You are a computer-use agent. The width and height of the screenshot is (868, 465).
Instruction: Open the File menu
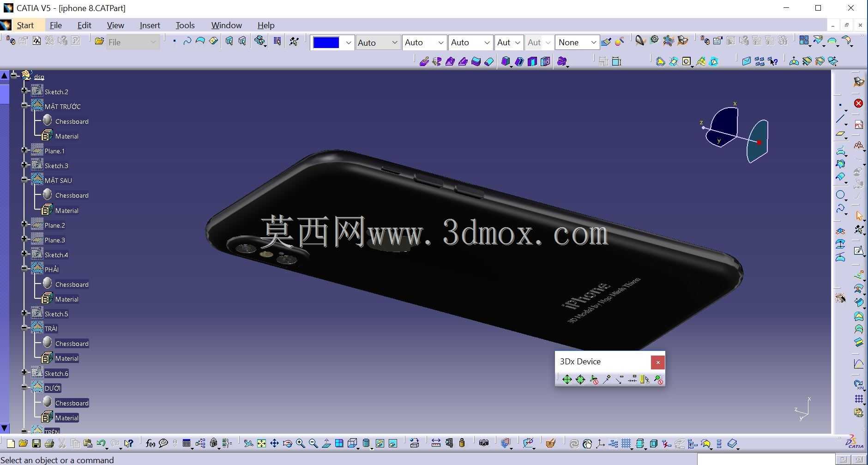pyautogui.click(x=56, y=25)
